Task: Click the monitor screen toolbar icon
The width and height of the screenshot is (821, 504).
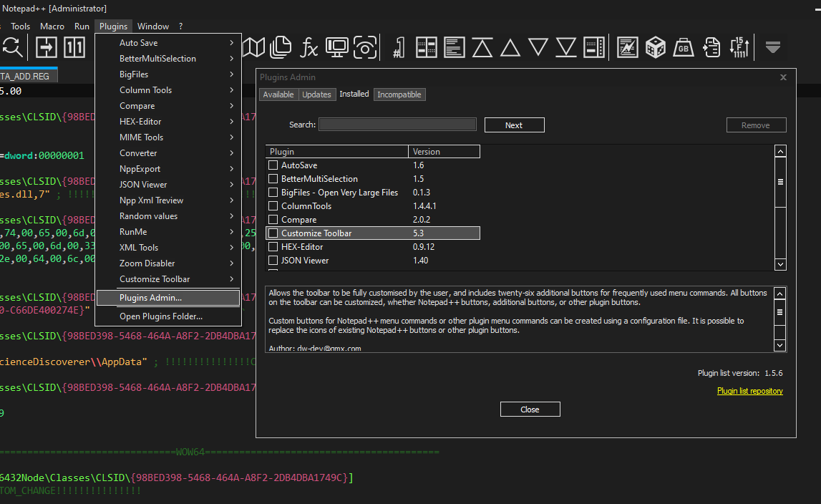Action: tap(336, 47)
